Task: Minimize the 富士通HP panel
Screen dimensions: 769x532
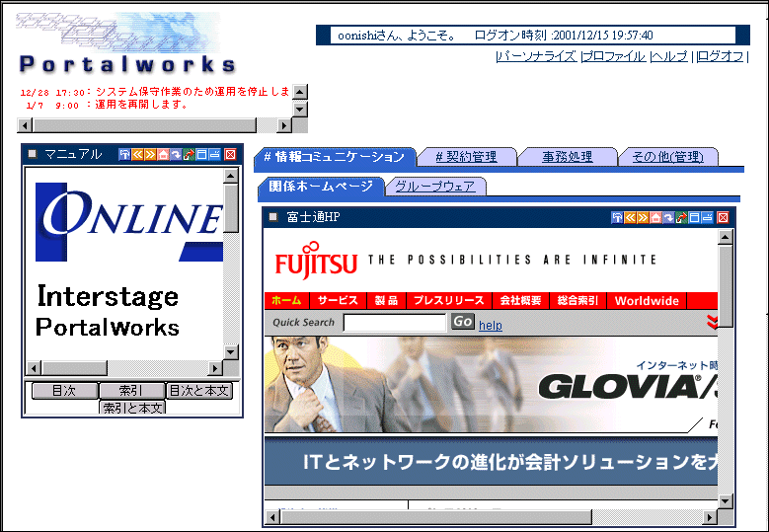Action: [707, 218]
